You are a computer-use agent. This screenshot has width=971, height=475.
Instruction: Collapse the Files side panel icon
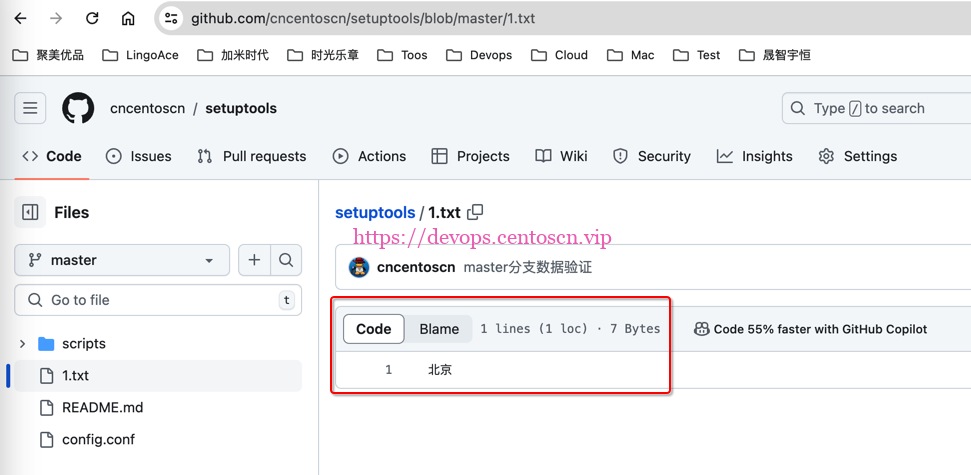(30, 212)
